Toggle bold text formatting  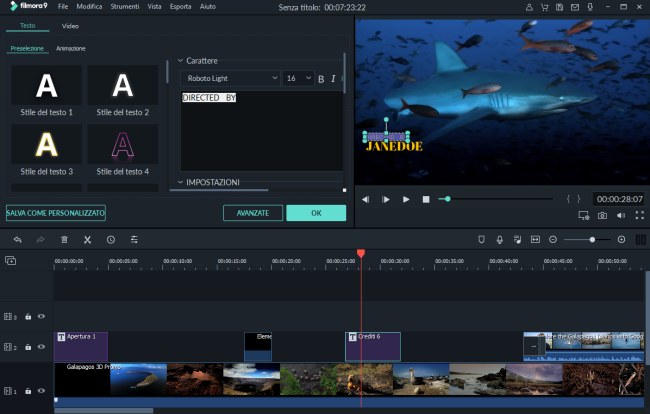pyautogui.click(x=321, y=79)
